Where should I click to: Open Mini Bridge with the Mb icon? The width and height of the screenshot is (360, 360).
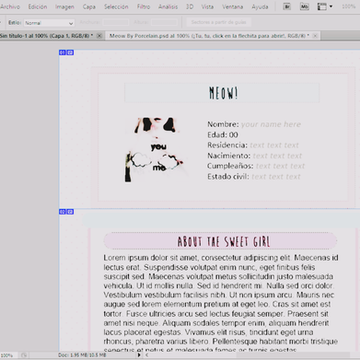click(x=304, y=7)
